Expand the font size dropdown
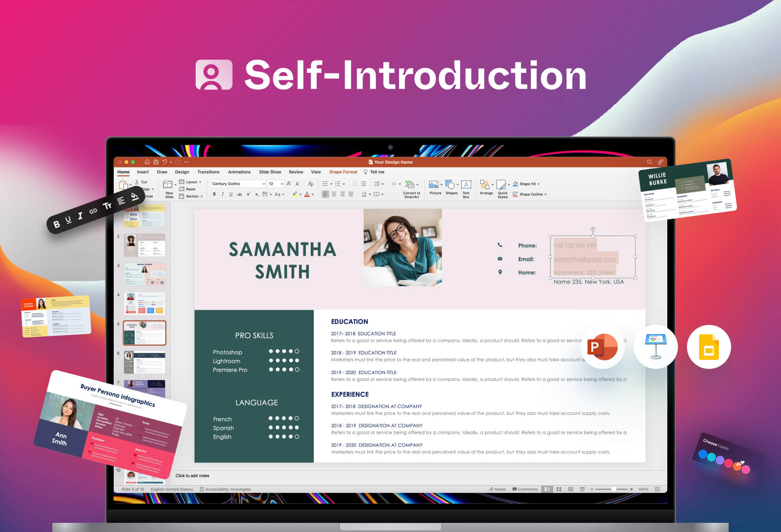This screenshot has height=532, width=781. [282, 183]
